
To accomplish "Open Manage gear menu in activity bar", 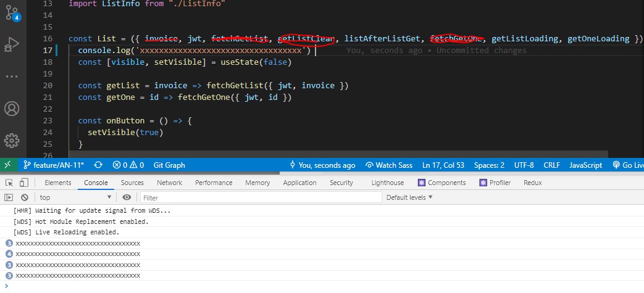I will (x=12, y=141).
